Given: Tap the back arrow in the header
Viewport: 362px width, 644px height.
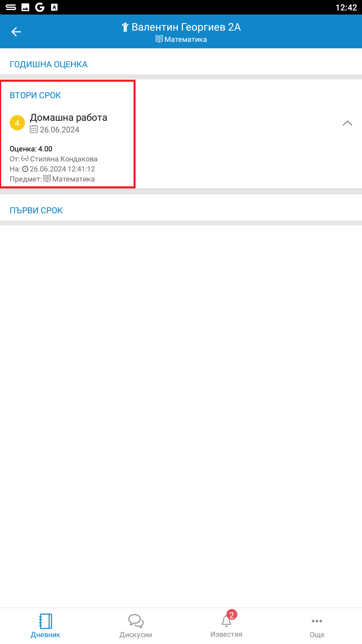Looking at the screenshot, I should click(x=16, y=32).
